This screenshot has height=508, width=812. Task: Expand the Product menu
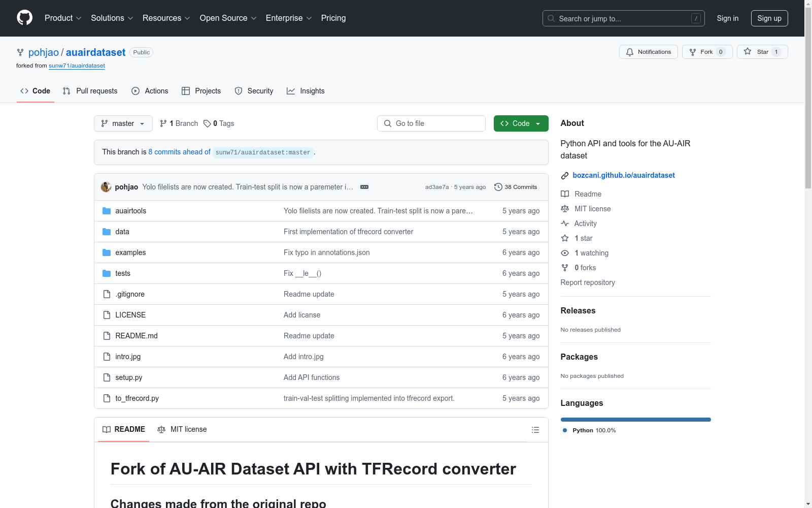(63, 18)
